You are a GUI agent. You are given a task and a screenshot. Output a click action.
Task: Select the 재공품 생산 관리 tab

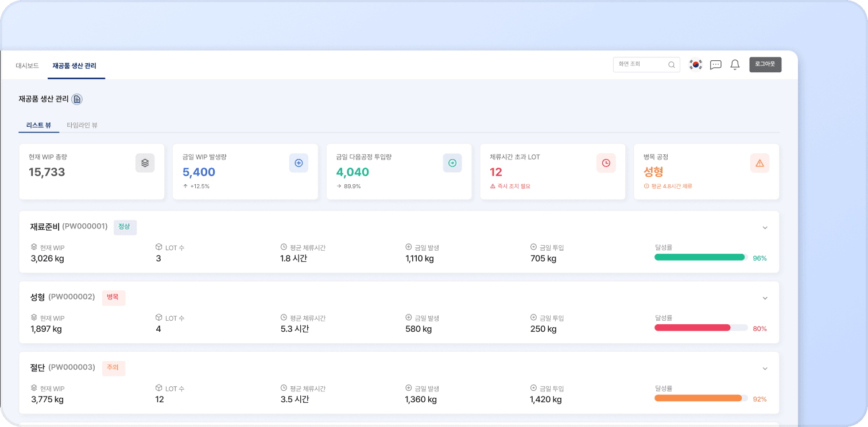click(75, 65)
